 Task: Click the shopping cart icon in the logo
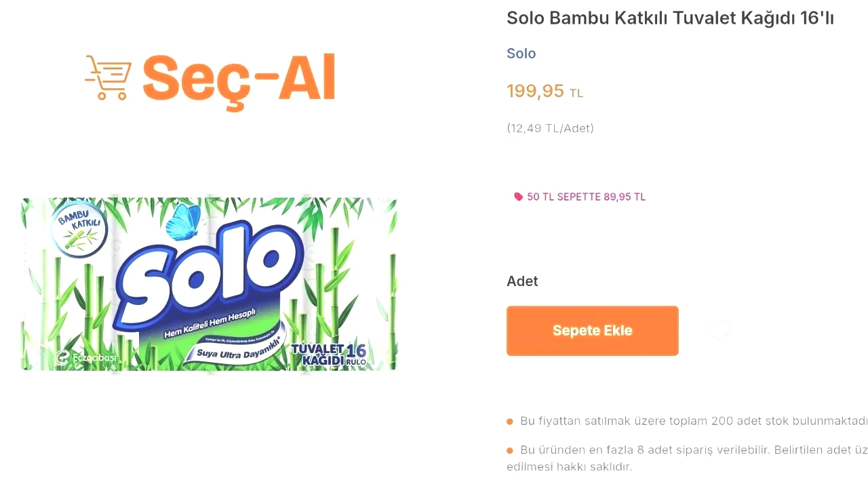tap(108, 77)
